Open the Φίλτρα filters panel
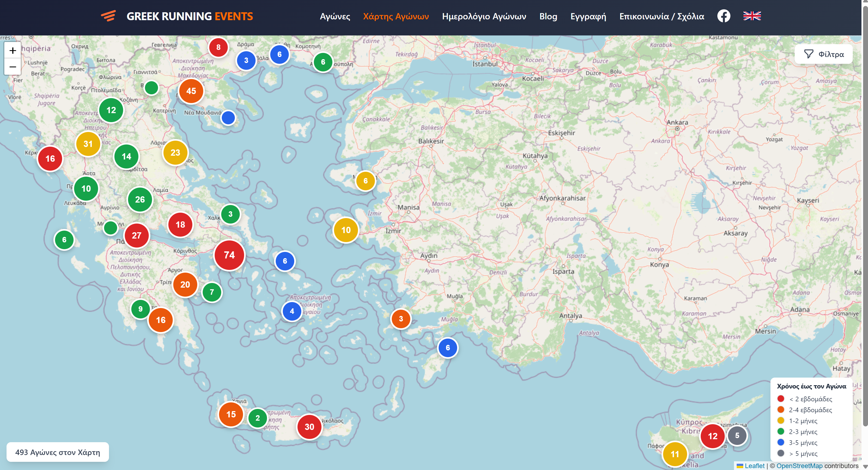Screen dimensions: 868x470 click(x=823, y=54)
